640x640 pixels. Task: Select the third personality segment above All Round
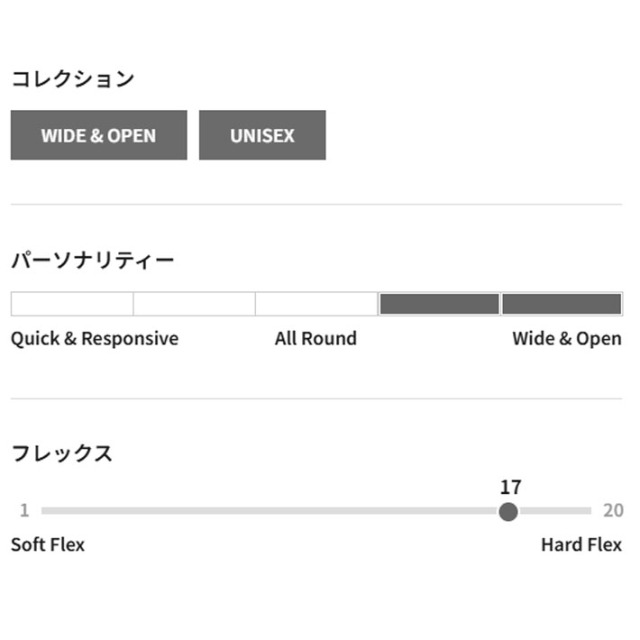[316, 304]
